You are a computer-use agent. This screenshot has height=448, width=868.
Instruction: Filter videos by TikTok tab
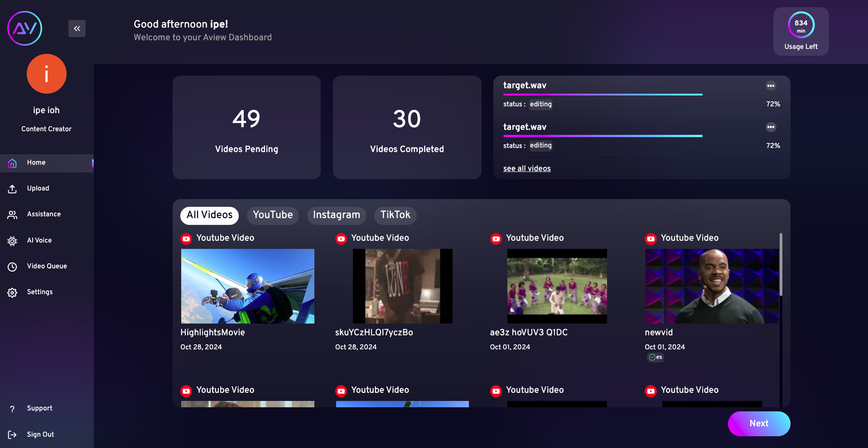click(x=395, y=215)
